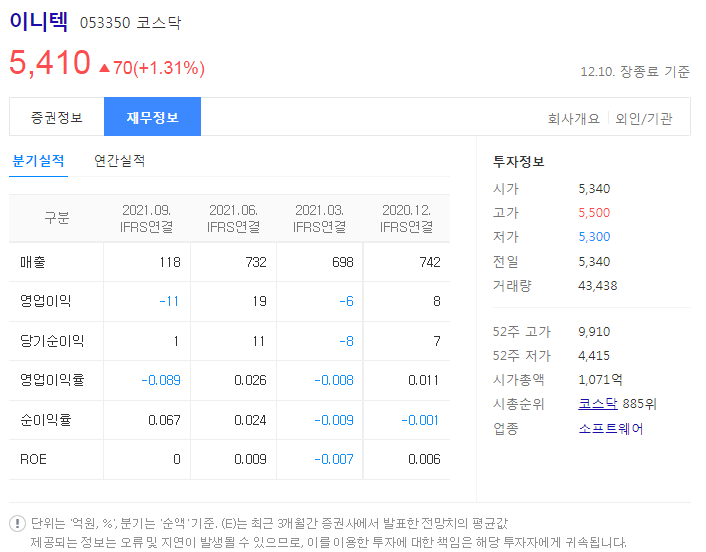706x552 pixels.
Task: Open the 증권정보 tab
Action: pyautogui.click(x=57, y=118)
